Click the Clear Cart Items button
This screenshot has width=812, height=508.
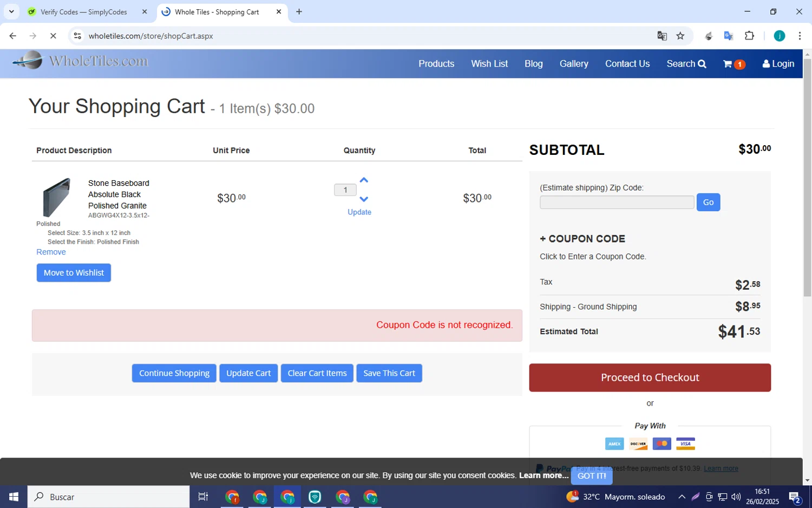(x=317, y=373)
